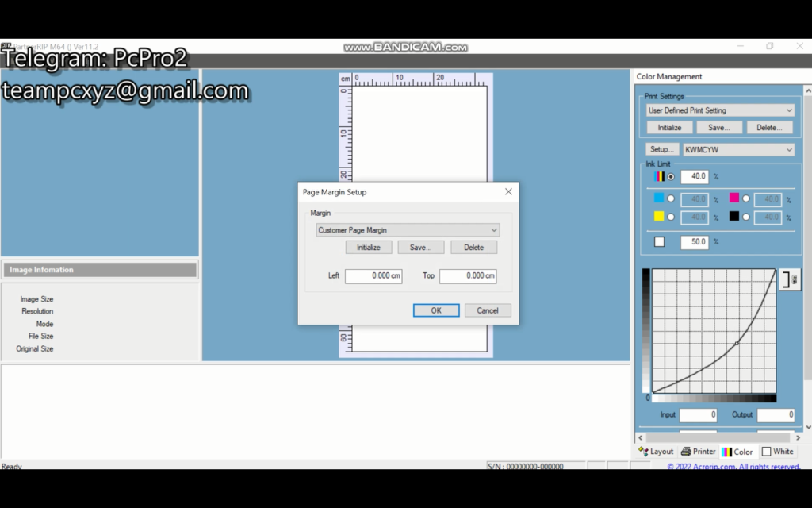This screenshot has height=508, width=812.
Task: Click the black ink color swatch
Action: (x=733, y=216)
